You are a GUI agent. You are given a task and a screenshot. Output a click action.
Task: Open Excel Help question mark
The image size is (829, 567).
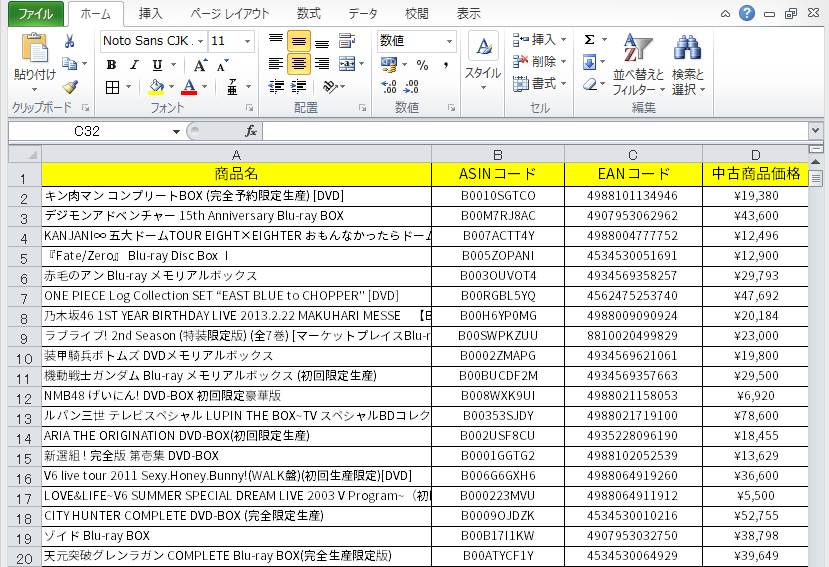coord(747,13)
